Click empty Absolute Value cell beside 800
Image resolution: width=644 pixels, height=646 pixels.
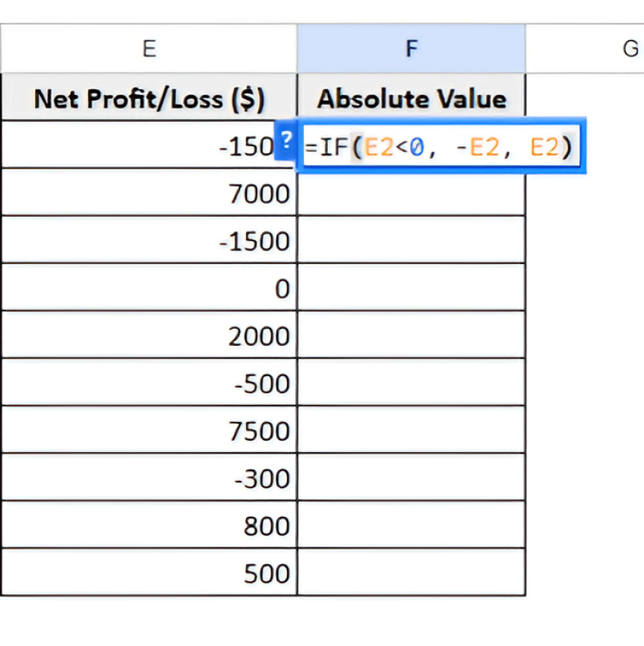click(x=411, y=526)
